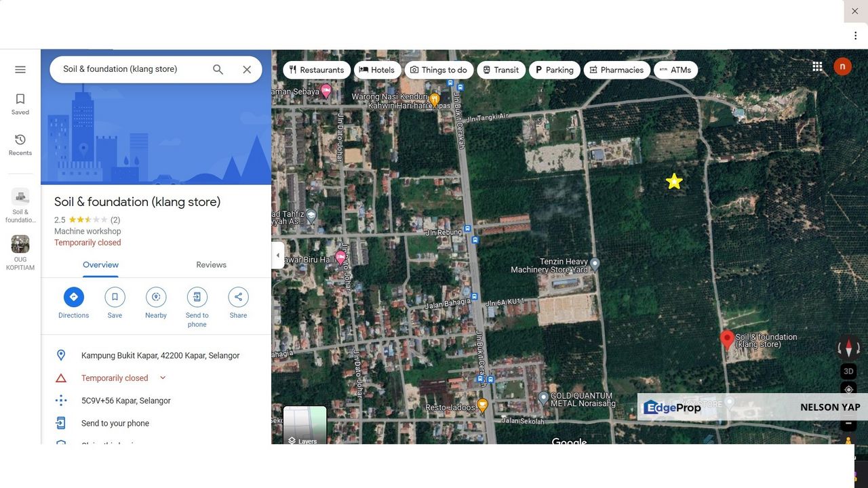
Task: Open the account avatar 'n'
Action: pyautogui.click(x=842, y=66)
